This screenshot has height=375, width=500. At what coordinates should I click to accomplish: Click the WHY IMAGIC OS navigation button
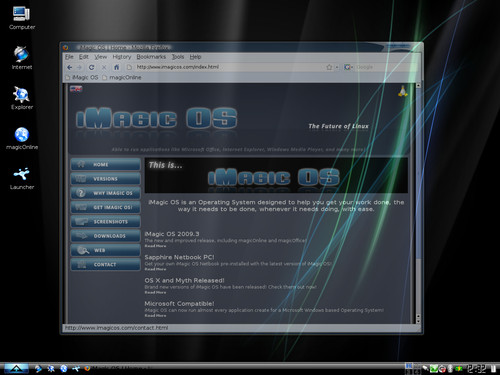(x=105, y=193)
